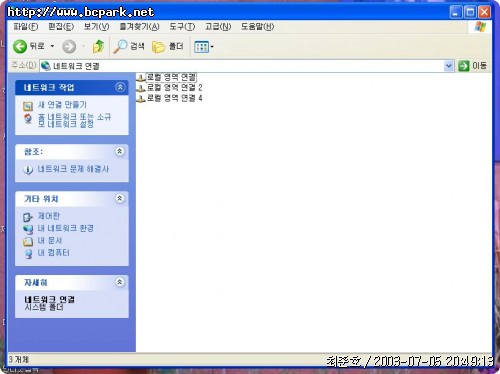Go up one folder level
Image resolution: width=500 pixels, height=374 pixels.
[x=98, y=46]
